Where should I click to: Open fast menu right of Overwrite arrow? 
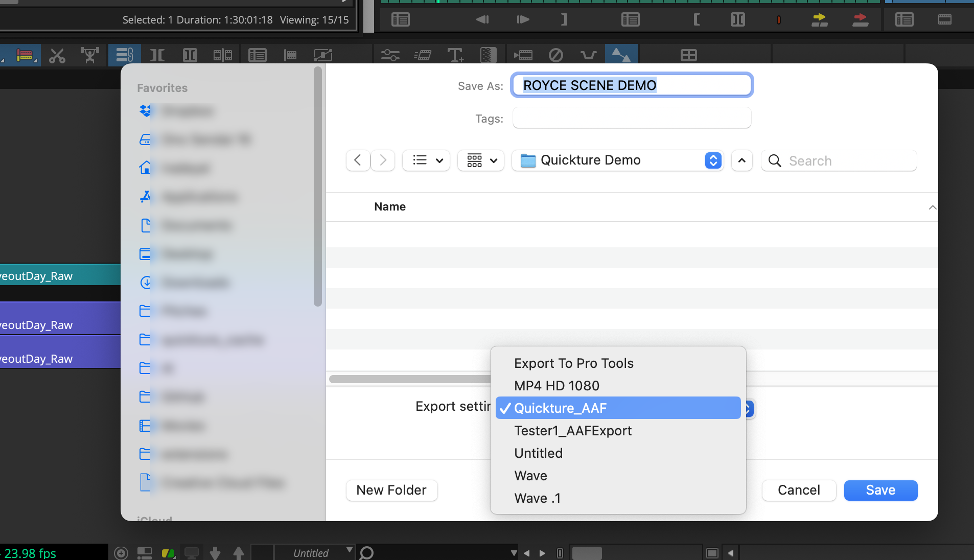click(x=904, y=19)
